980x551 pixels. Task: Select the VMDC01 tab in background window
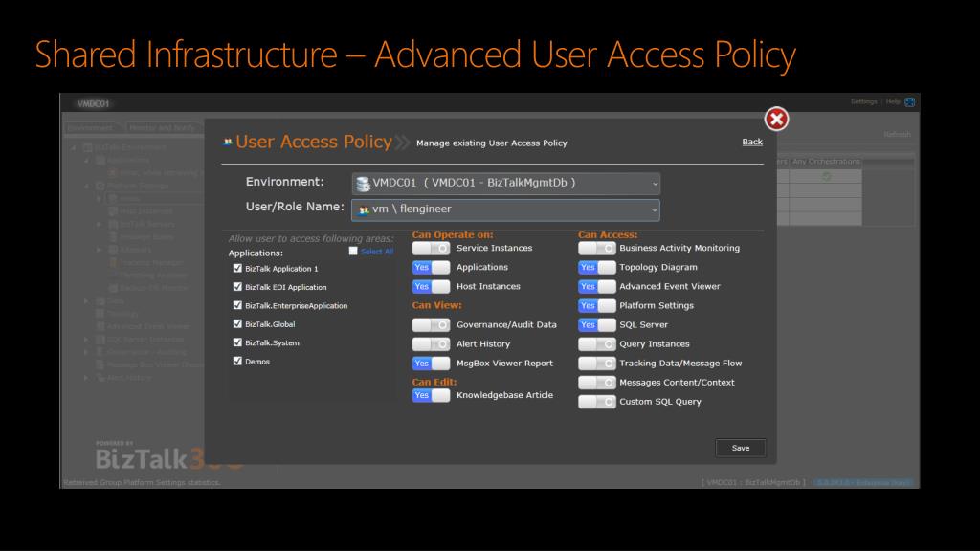pos(93,103)
